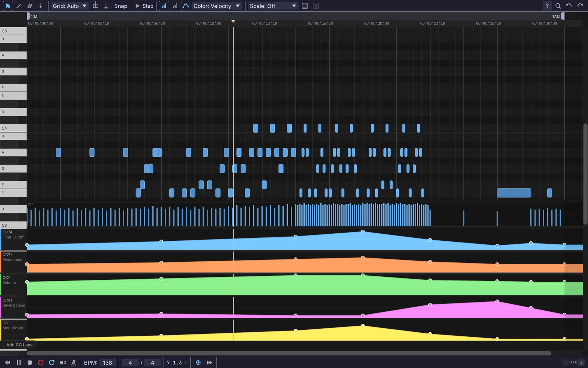Image resolution: width=588 pixels, height=368 pixels.
Task: Toggle the metronome
Action: 73,362
